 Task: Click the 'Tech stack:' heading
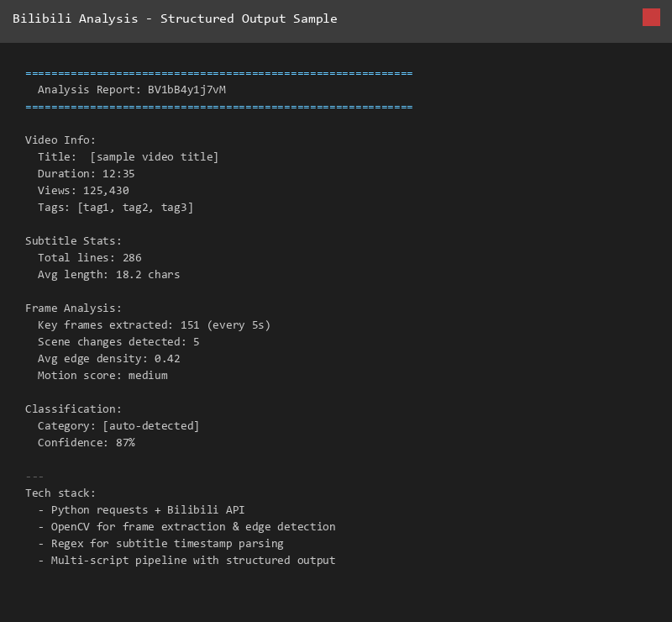click(x=60, y=493)
